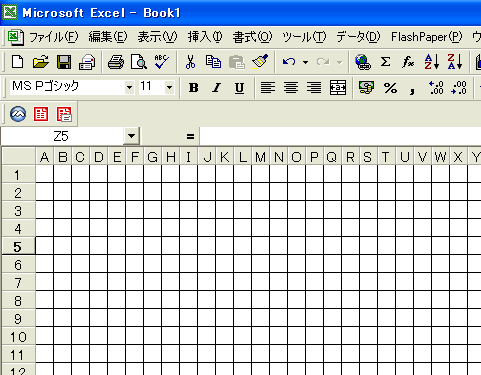Open the 挿入(I) menu
481x375 pixels.
[x=205, y=37]
